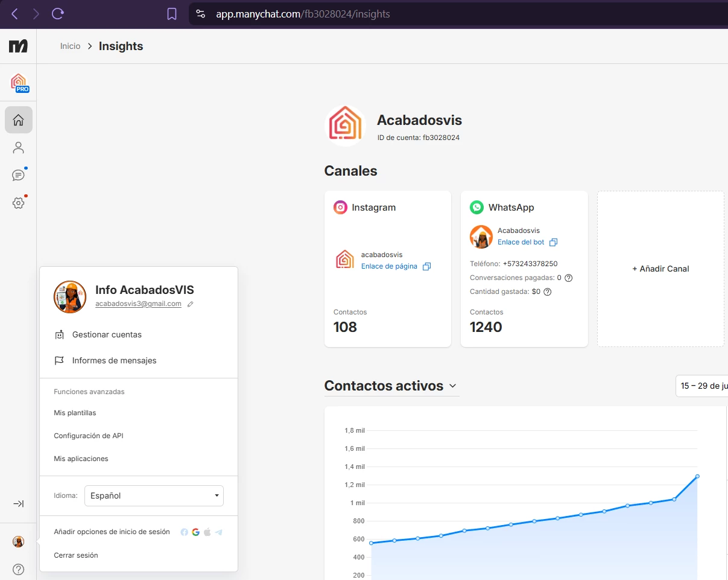The image size is (728, 580).
Task: Open site settings icon in address bar
Action: (x=201, y=14)
